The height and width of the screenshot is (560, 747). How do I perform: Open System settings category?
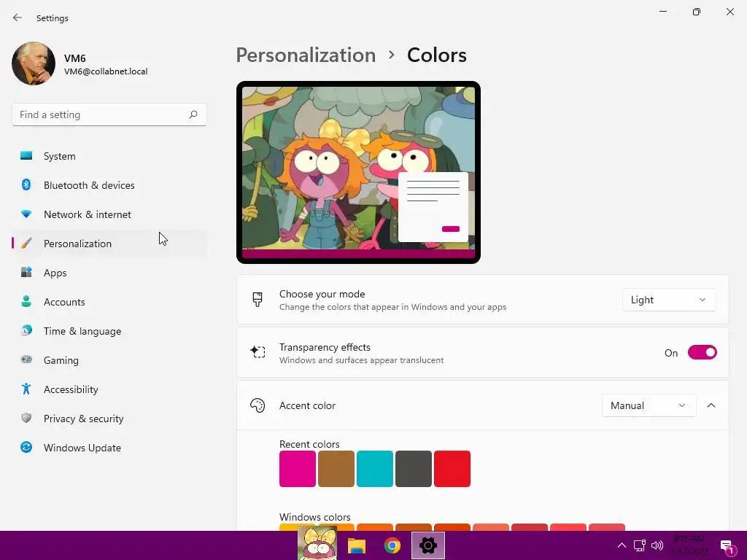pos(109,156)
